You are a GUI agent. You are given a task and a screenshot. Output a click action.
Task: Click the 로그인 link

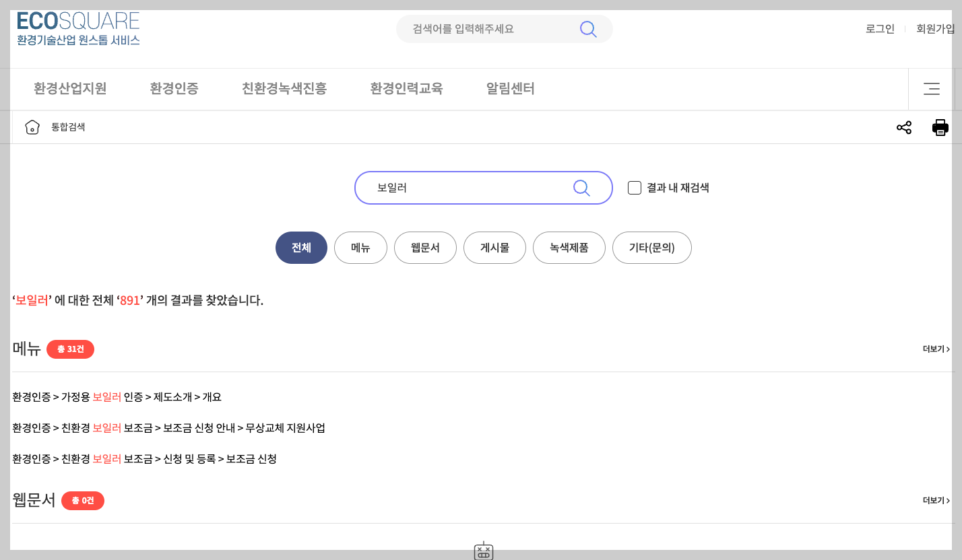(x=880, y=29)
